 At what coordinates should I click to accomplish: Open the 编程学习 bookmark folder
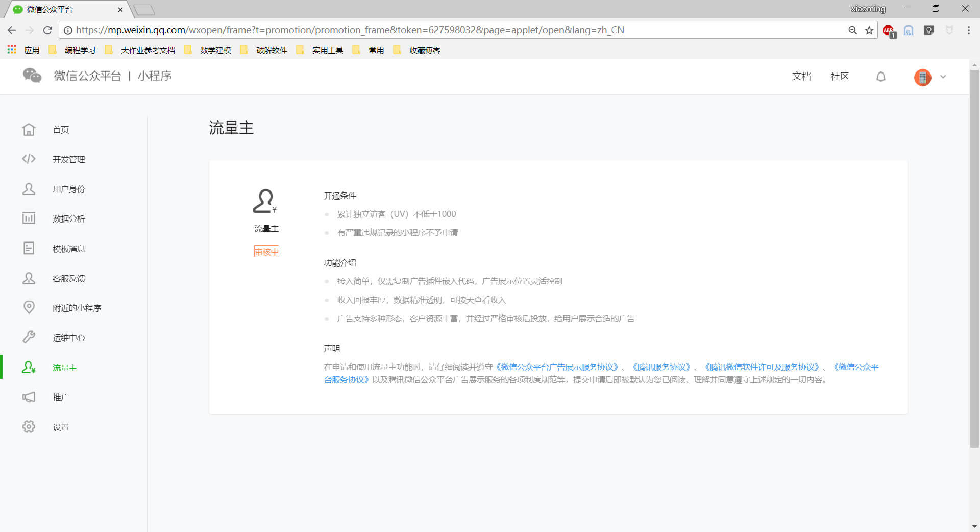click(x=72, y=50)
